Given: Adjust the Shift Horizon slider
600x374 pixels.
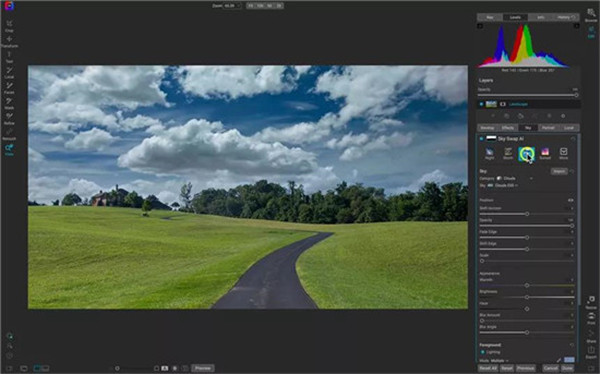Looking at the screenshot, I should [527, 214].
